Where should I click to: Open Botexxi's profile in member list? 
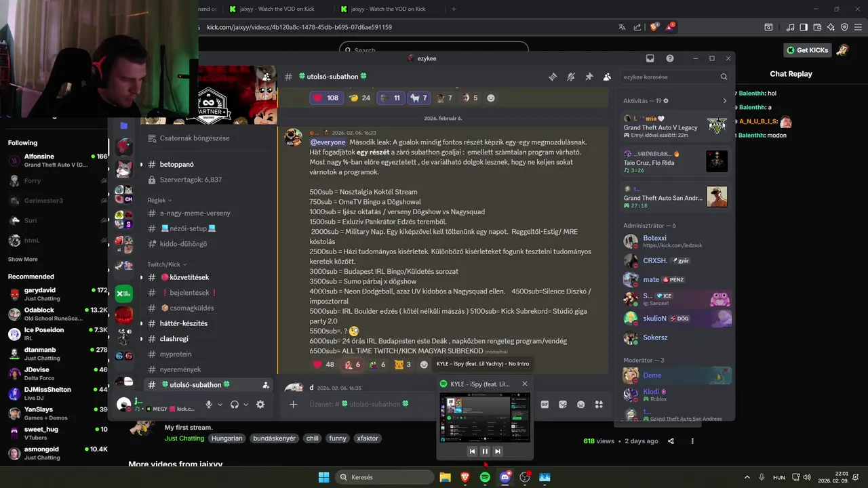point(676,241)
